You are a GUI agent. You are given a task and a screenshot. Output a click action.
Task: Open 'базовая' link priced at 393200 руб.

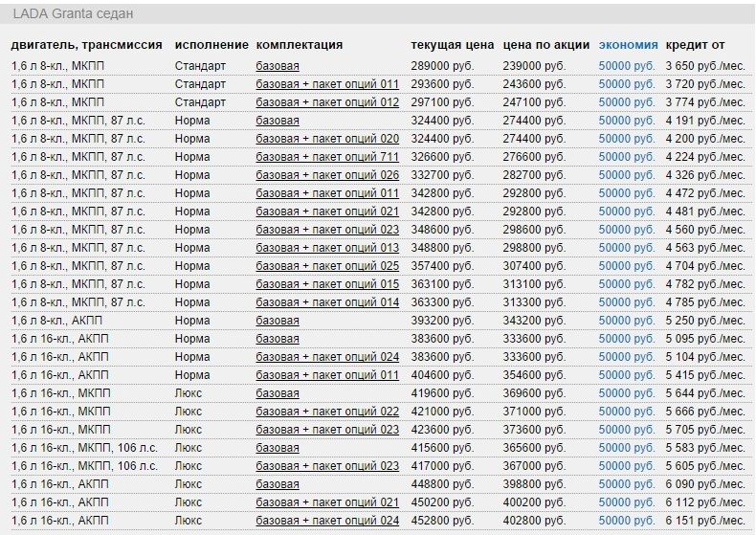pos(278,321)
